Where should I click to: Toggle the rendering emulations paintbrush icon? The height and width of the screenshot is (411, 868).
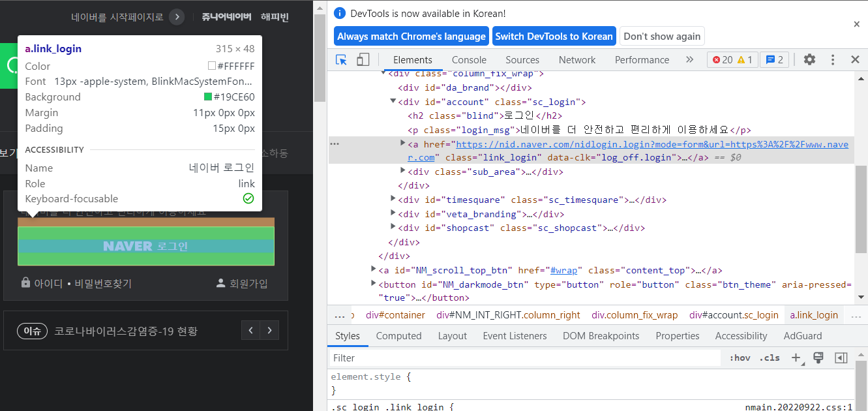[818, 358]
